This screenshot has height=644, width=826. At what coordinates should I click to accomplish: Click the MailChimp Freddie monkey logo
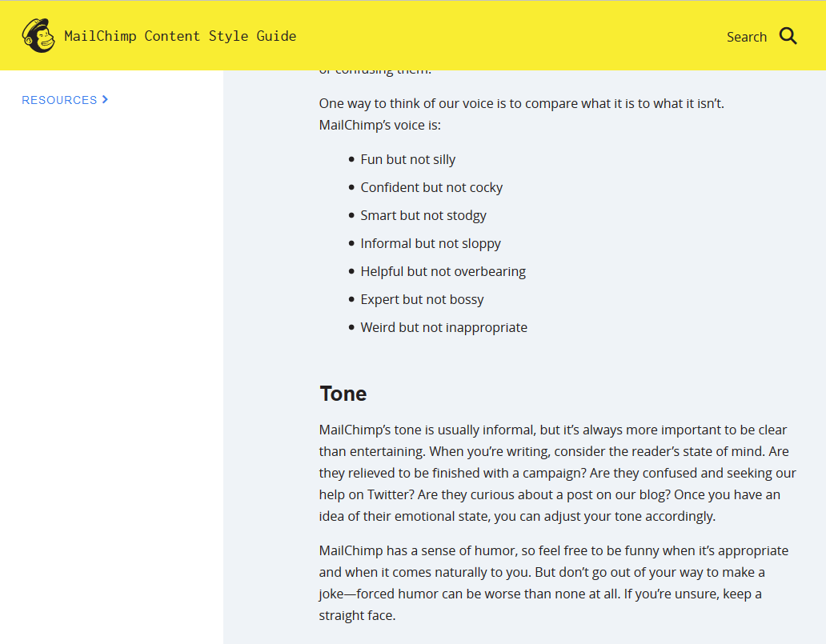coord(38,35)
